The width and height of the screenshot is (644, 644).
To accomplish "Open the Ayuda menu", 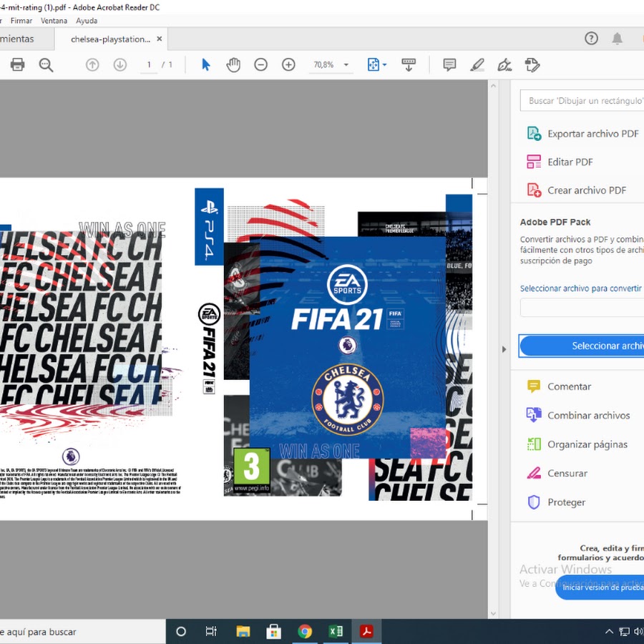I will tap(87, 21).
